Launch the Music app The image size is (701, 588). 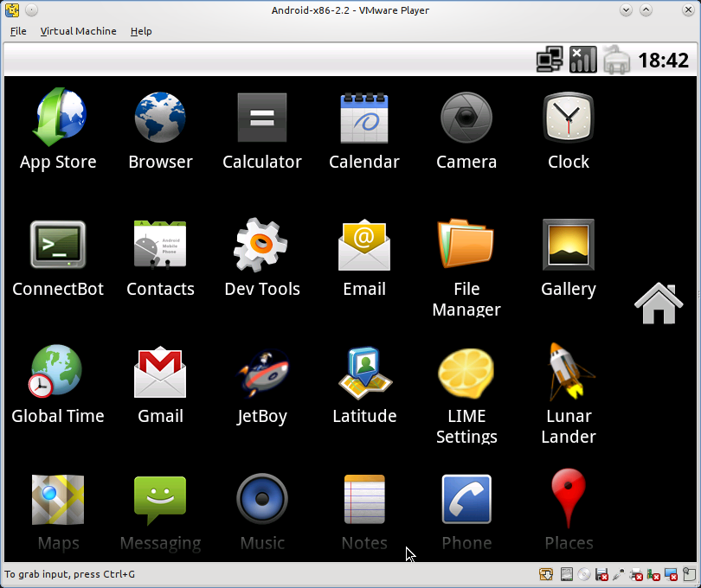click(262, 512)
